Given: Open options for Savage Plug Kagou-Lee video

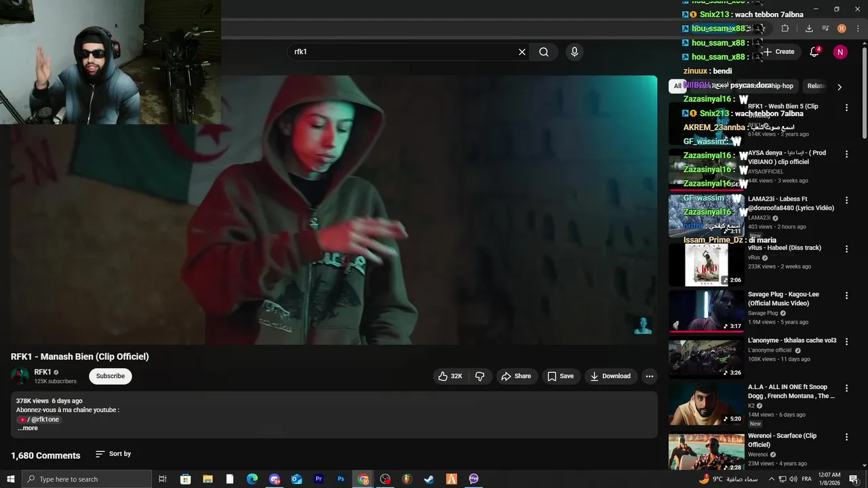Looking at the screenshot, I should 846,296.
